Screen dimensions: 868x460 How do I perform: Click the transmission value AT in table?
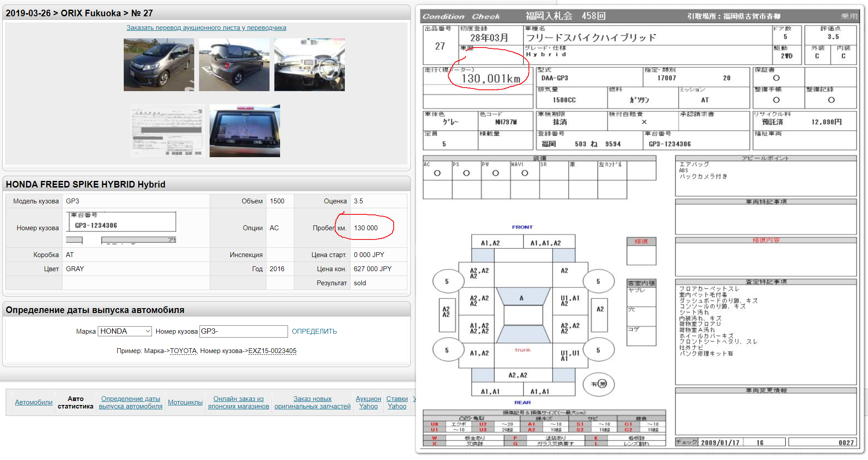[x=70, y=255]
